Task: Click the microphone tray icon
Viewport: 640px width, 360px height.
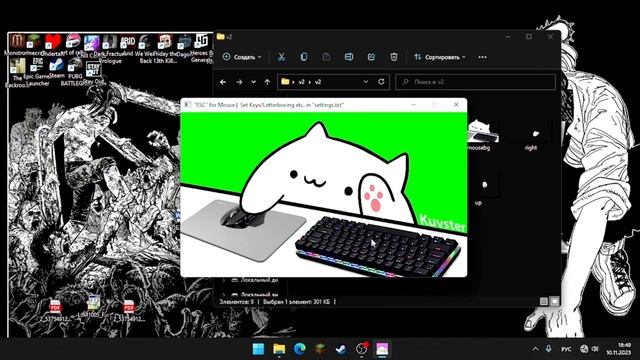Action: (x=549, y=349)
